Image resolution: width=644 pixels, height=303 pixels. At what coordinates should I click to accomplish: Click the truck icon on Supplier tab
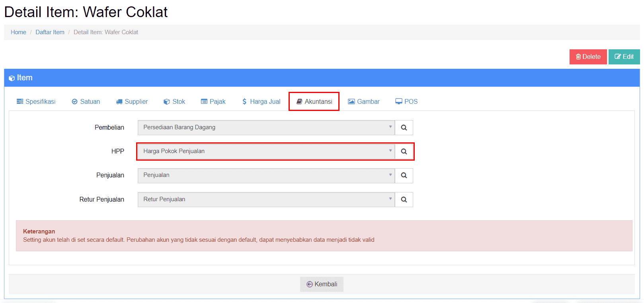pos(119,102)
